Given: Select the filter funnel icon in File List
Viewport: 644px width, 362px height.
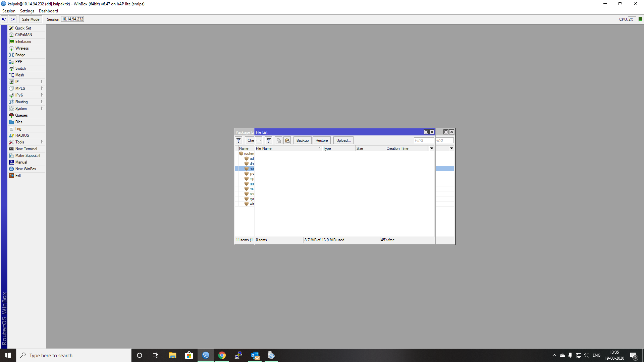Looking at the screenshot, I should (x=269, y=140).
